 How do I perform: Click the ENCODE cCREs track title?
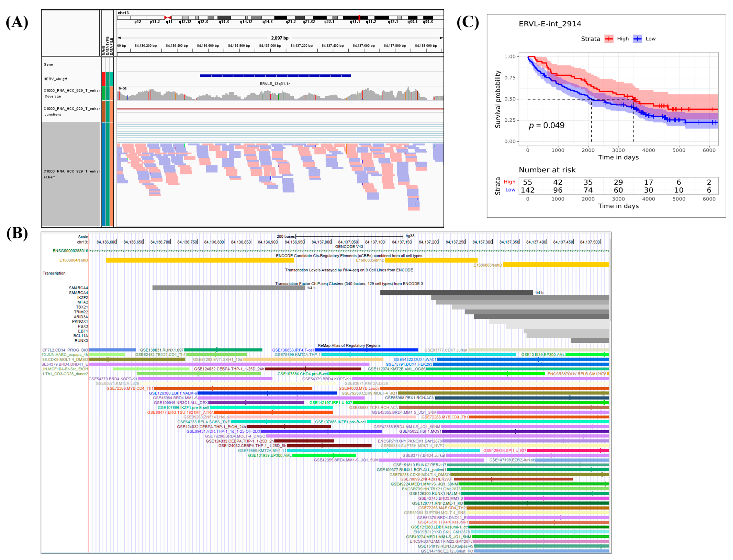(349, 256)
